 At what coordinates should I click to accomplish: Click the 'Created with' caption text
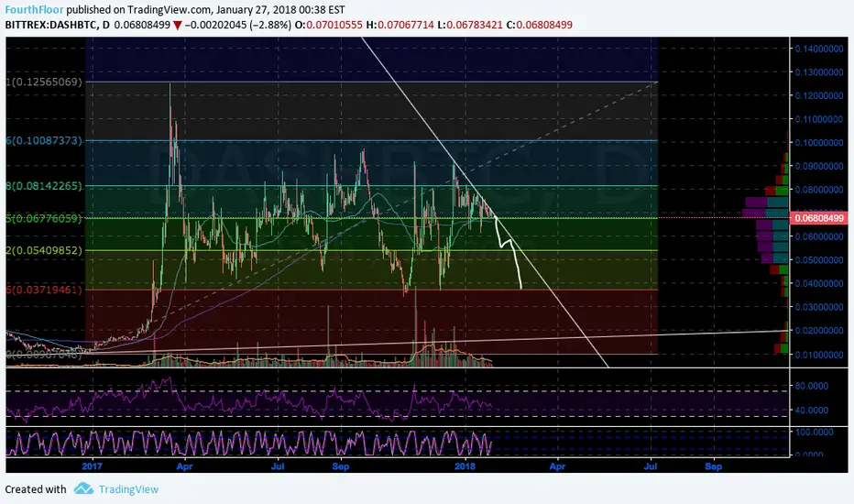pyautogui.click(x=36, y=489)
